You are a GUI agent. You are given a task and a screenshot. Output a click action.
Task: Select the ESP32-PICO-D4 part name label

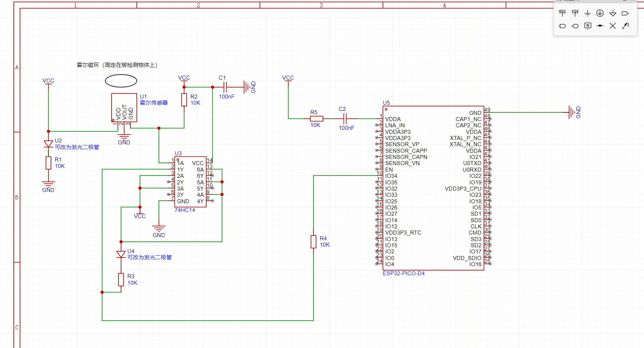(x=404, y=273)
